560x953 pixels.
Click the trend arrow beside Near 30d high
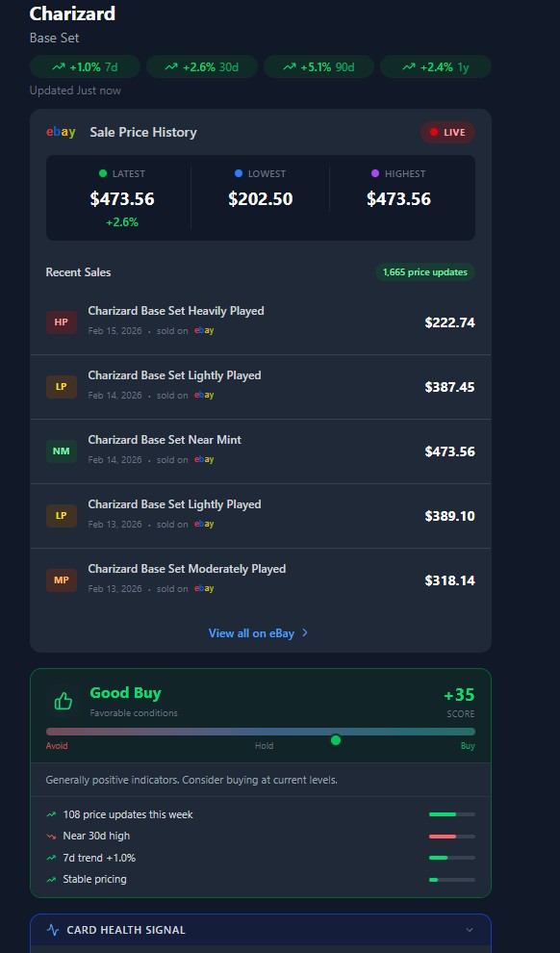pyautogui.click(x=50, y=836)
